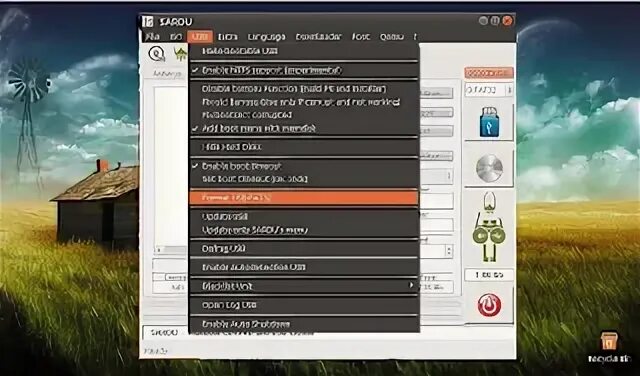
Task: Click the size field below the robot icon
Action: [x=489, y=275]
